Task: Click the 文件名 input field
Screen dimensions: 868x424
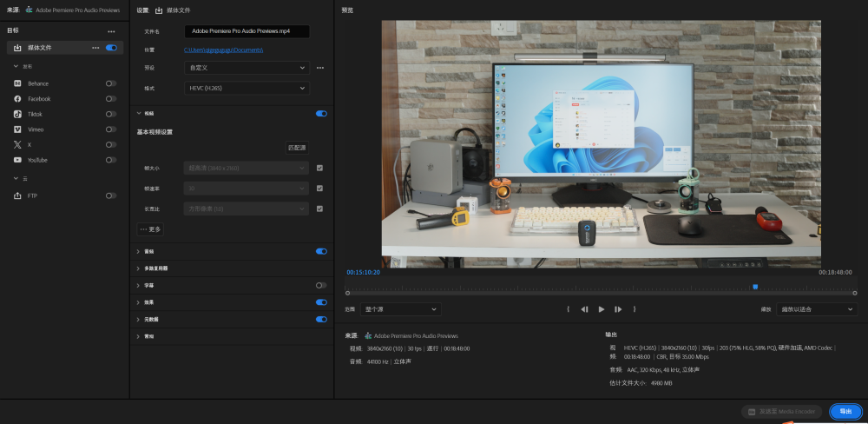Action: (x=247, y=31)
